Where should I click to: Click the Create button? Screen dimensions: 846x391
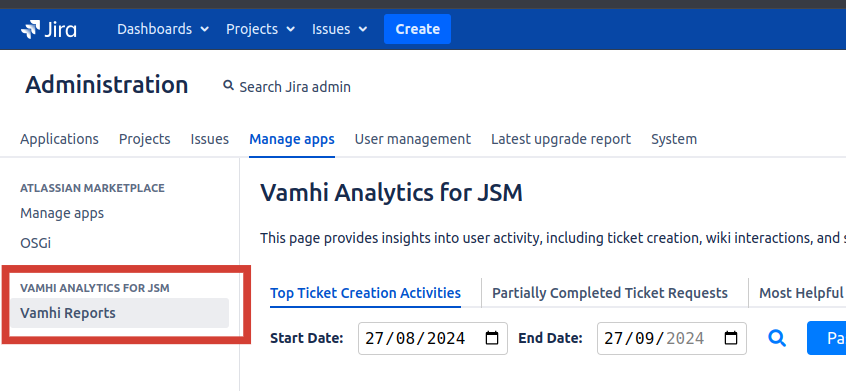417,29
